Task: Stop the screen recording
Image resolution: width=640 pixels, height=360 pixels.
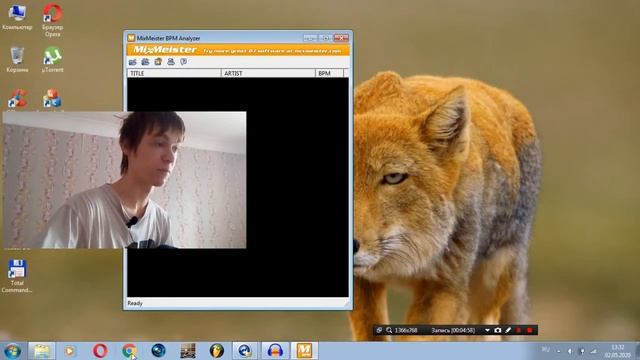Action: point(530,330)
